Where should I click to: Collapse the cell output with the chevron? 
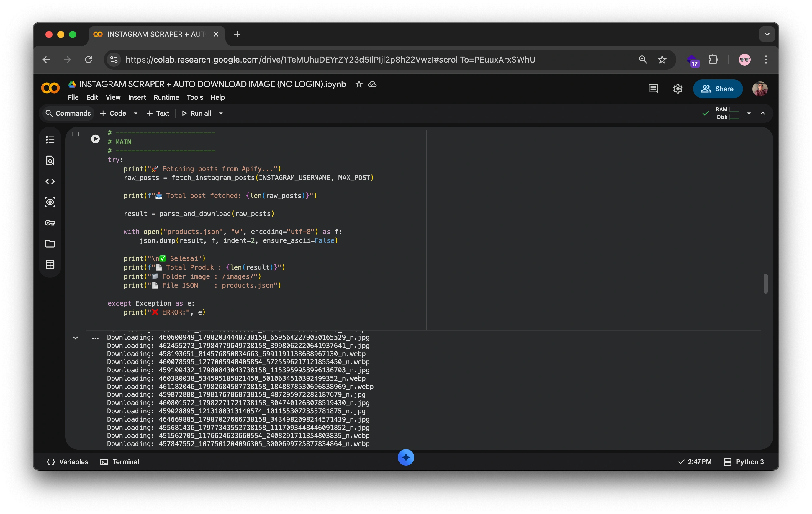click(x=76, y=338)
